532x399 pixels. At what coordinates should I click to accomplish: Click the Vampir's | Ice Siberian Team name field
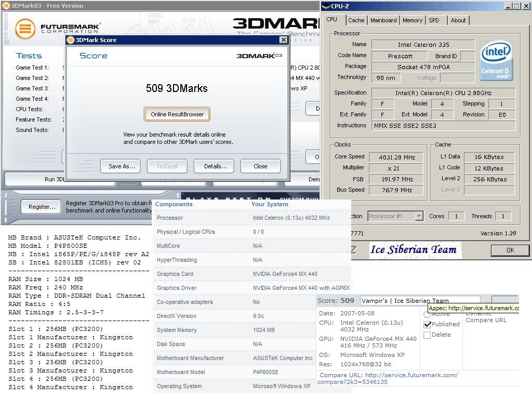coord(420,300)
